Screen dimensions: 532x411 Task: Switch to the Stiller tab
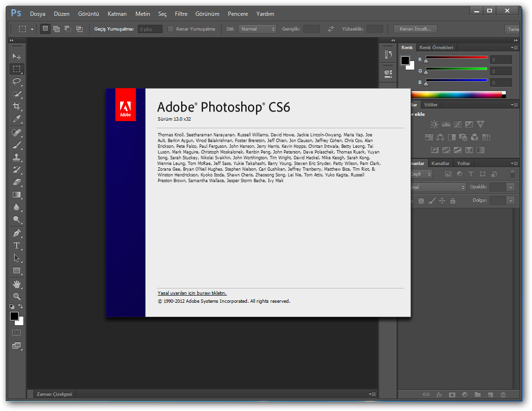point(431,105)
